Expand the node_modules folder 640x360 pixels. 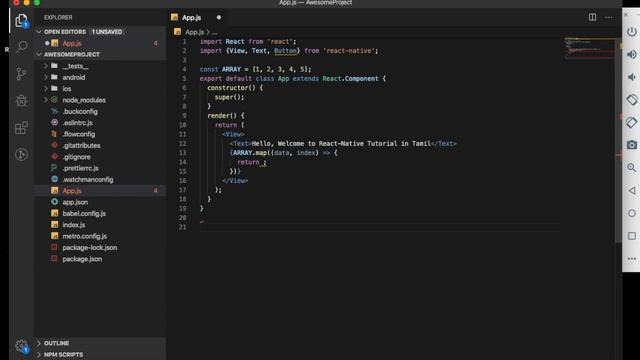[46, 100]
